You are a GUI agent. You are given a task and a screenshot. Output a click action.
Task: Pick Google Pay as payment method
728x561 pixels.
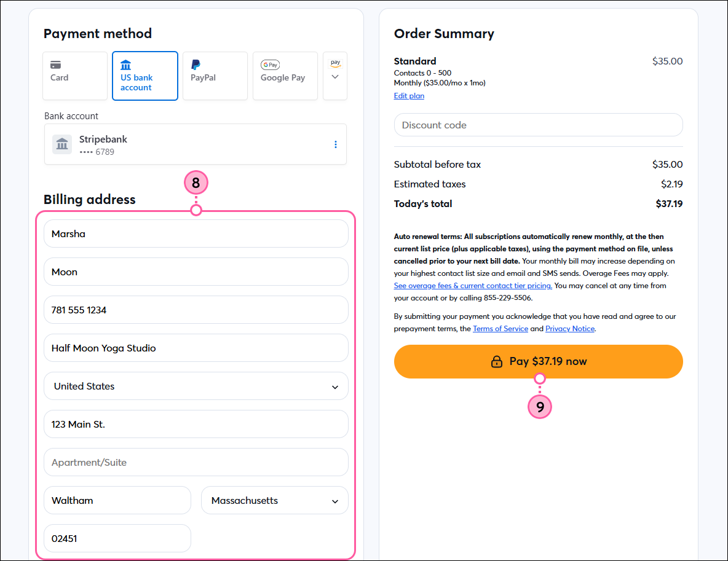click(x=285, y=75)
